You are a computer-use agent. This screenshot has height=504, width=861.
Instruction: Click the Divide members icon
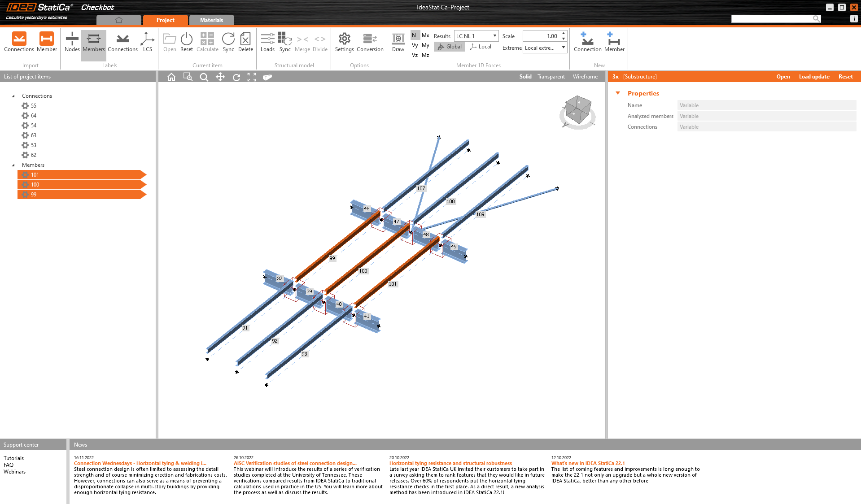click(x=320, y=39)
